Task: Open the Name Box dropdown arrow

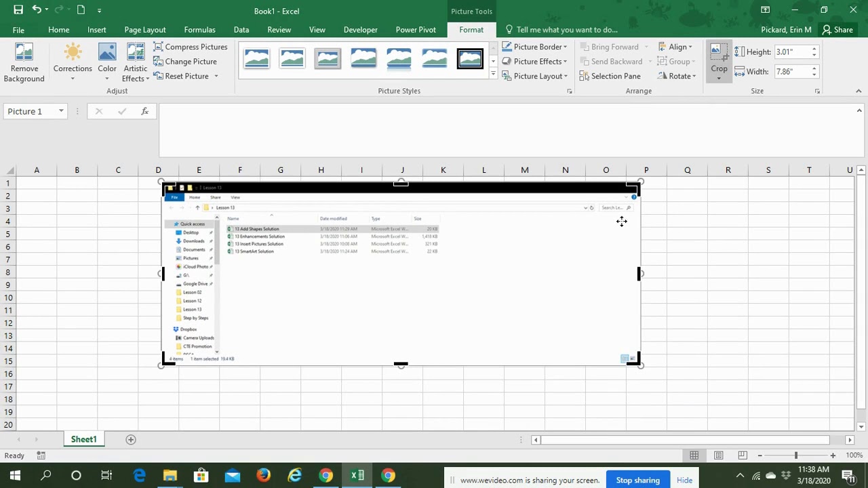Action: pos(61,111)
